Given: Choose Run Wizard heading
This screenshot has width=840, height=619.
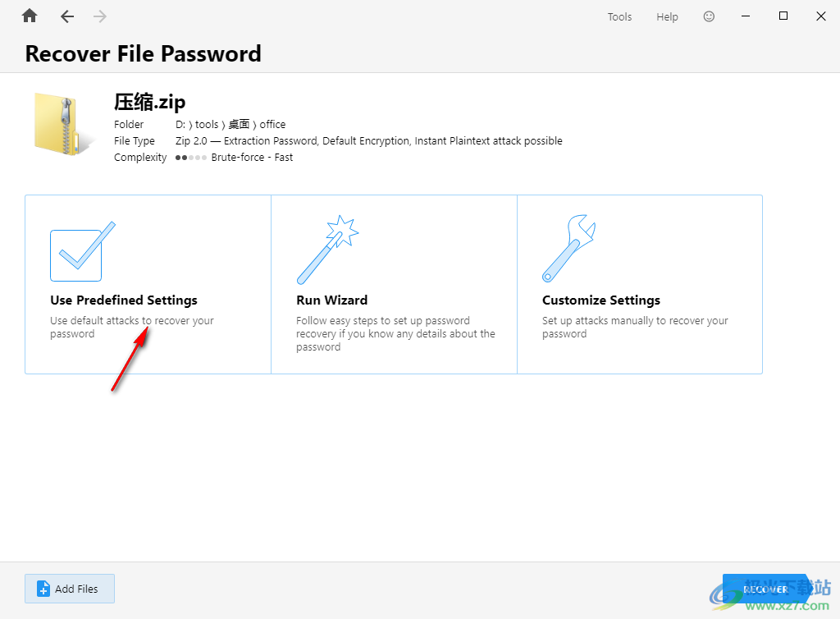Looking at the screenshot, I should click(x=331, y=300).
